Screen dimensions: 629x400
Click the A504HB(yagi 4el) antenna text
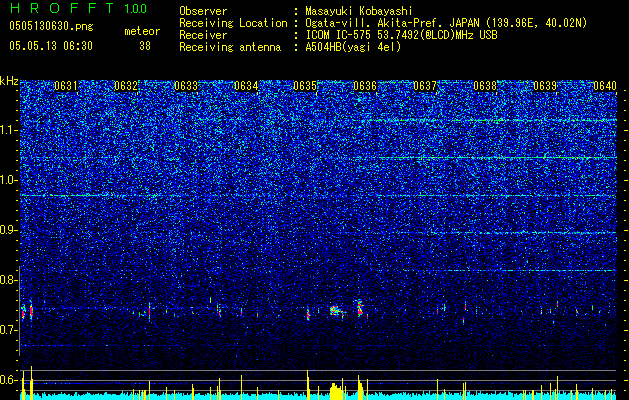pyautogui.click(x=353, y=47)
